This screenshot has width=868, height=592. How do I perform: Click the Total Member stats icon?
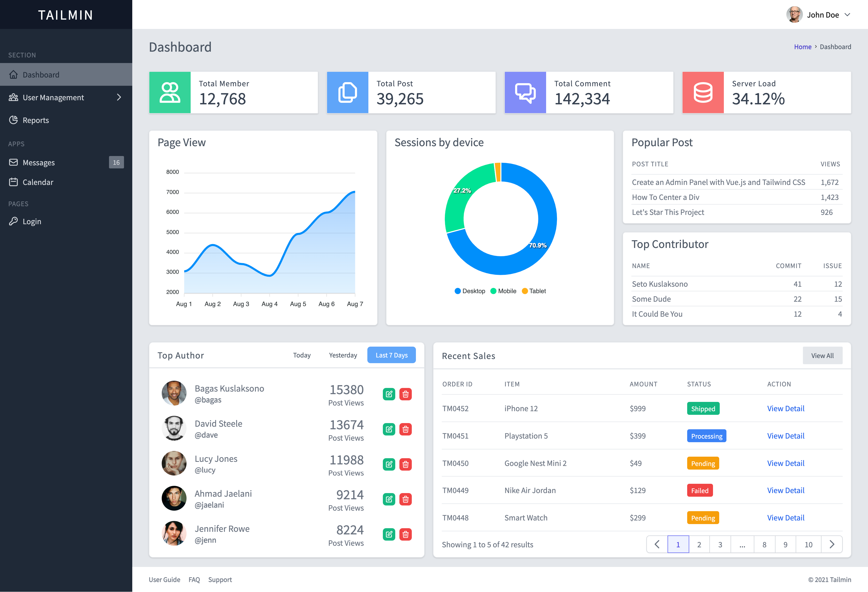169,92
